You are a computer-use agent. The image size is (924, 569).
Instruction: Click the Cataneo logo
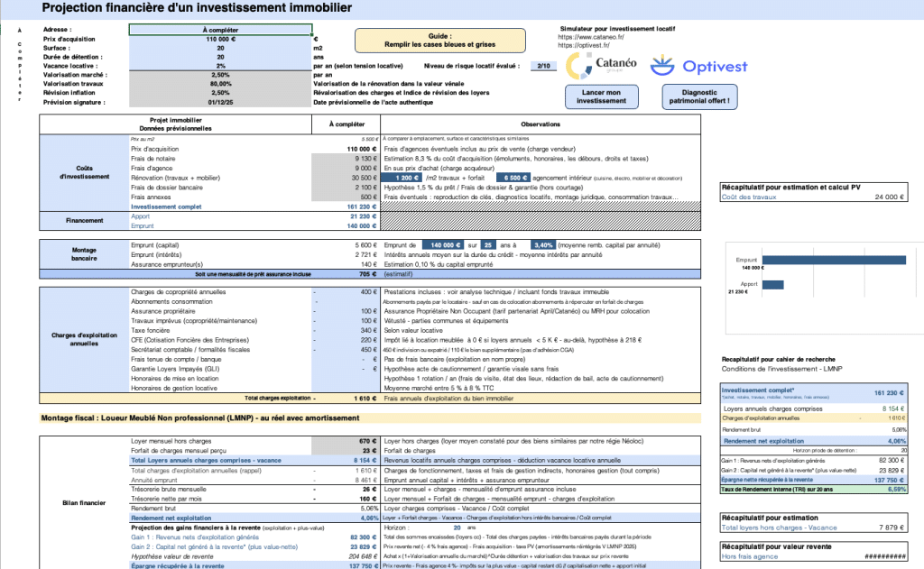point(601,66)
